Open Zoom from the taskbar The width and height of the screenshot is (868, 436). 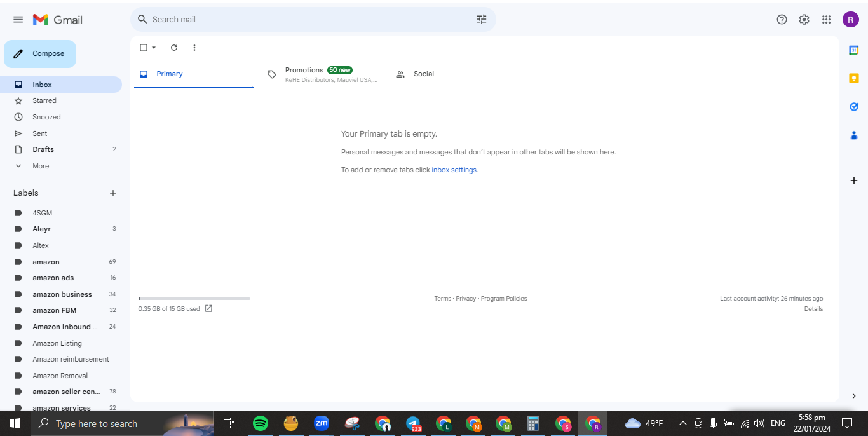(322, 423)
